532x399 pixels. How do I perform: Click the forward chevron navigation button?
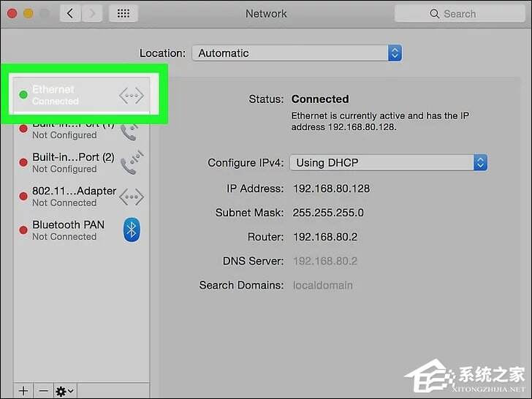pyautogui.click(x=92, y=14)
